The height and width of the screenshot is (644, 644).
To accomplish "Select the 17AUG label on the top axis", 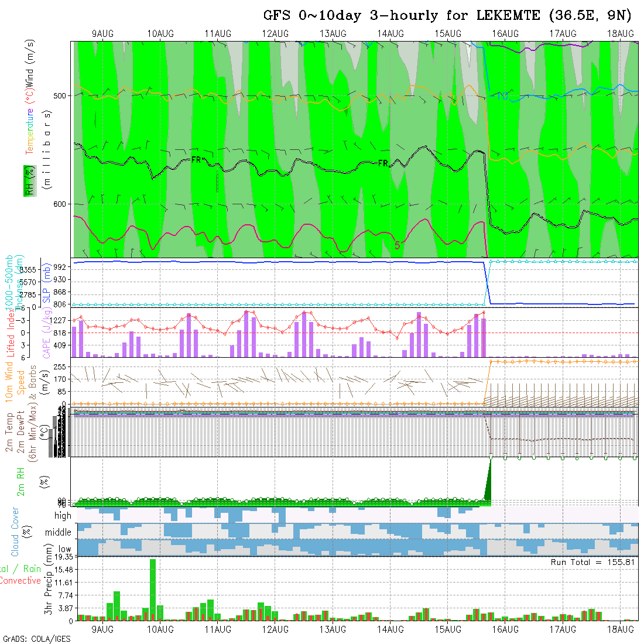I will pos(563,34).
